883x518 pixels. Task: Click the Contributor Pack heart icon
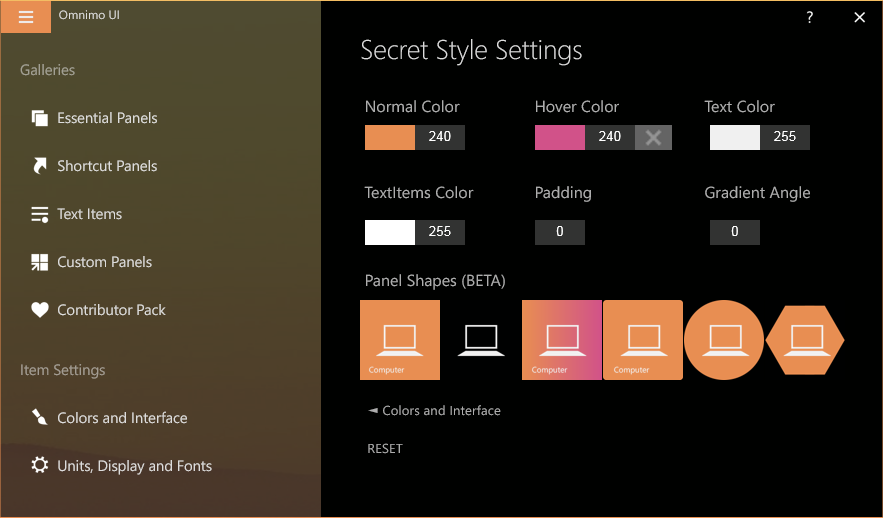point(39,310)
